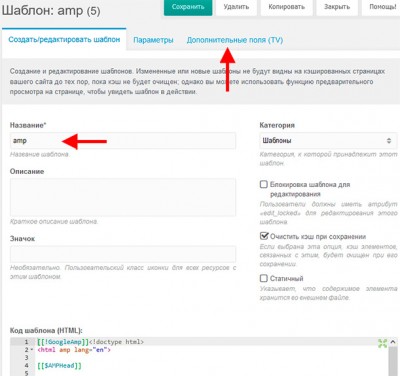Viewport: 400px width, 376px height.
Task: Click code line 1 with [[!GoogleAmp]]
Action: tap(90, 342)
